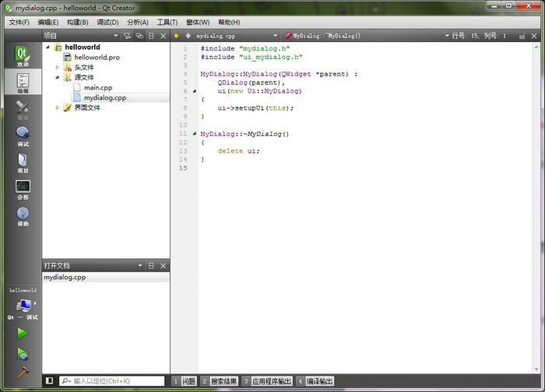Image resolution: width=545 pixels, height=392 pixels.
Task: Build project using the hammer icon
Action: (23, 374)
